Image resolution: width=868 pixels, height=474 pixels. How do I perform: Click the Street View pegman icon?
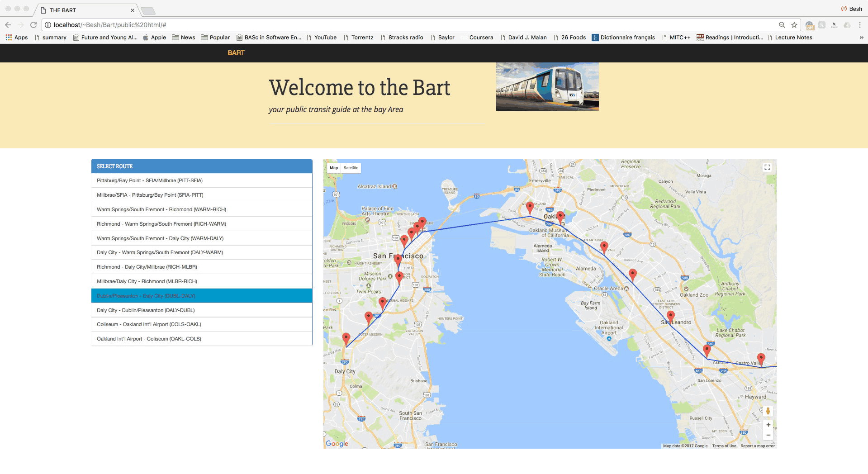coord(768,411)
